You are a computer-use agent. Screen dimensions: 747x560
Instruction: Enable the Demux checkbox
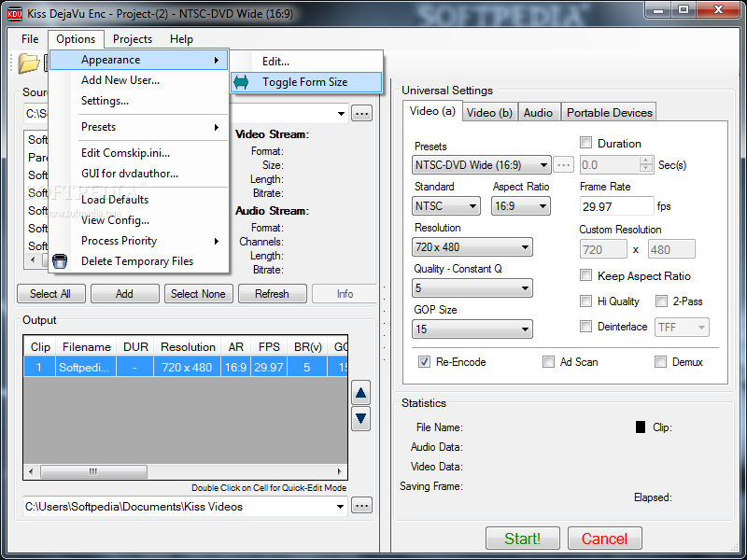pyautogui.click(x=660, y=361)
